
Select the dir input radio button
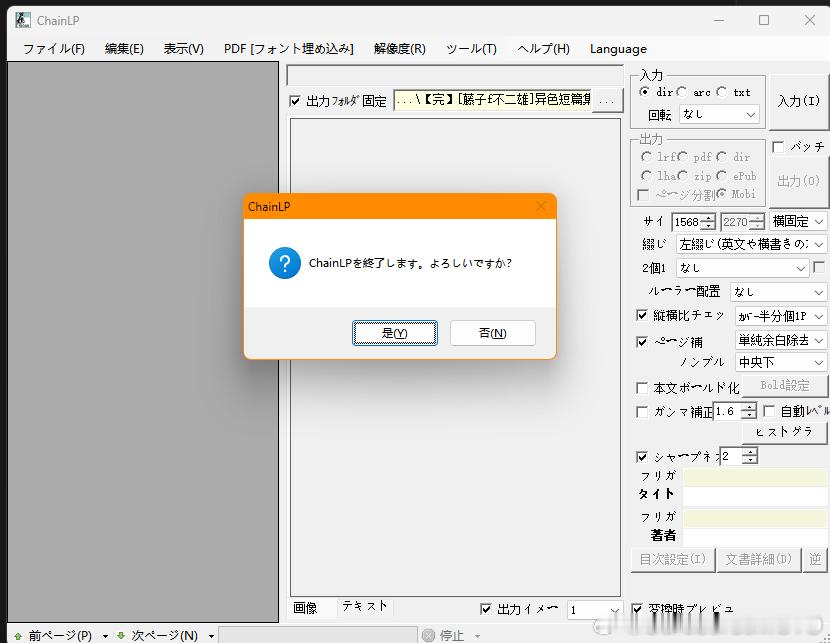(x=645, y=92)
